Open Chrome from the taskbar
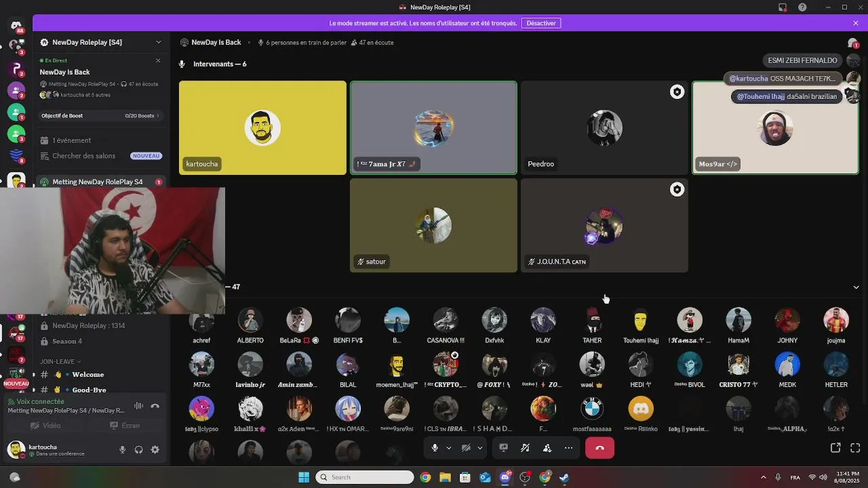The width and height of the screenshot is (868, 488). click(x=425, y=477)
